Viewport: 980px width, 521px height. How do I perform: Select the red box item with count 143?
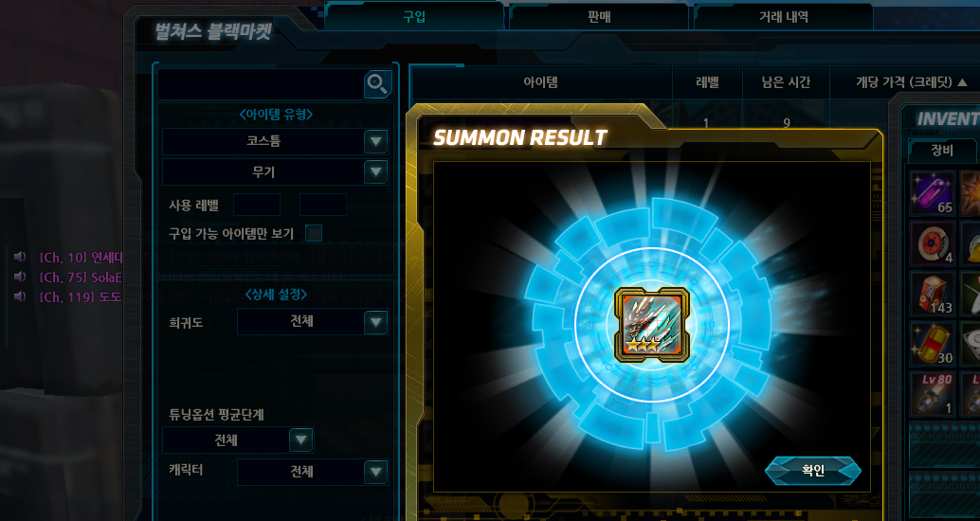(x=933, y=293)
